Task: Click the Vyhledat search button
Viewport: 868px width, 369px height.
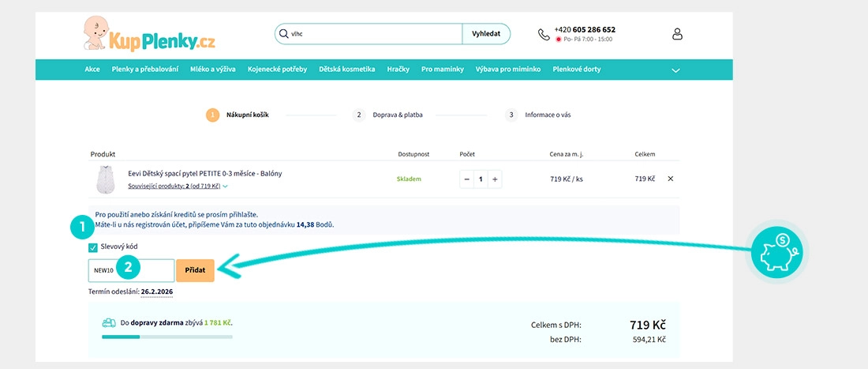Action: coord(486,34)
